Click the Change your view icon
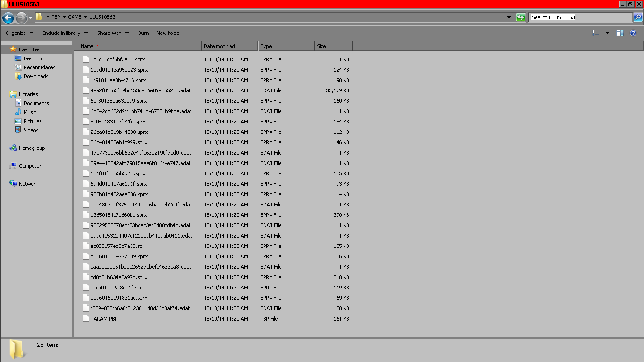 click(596, 33)
